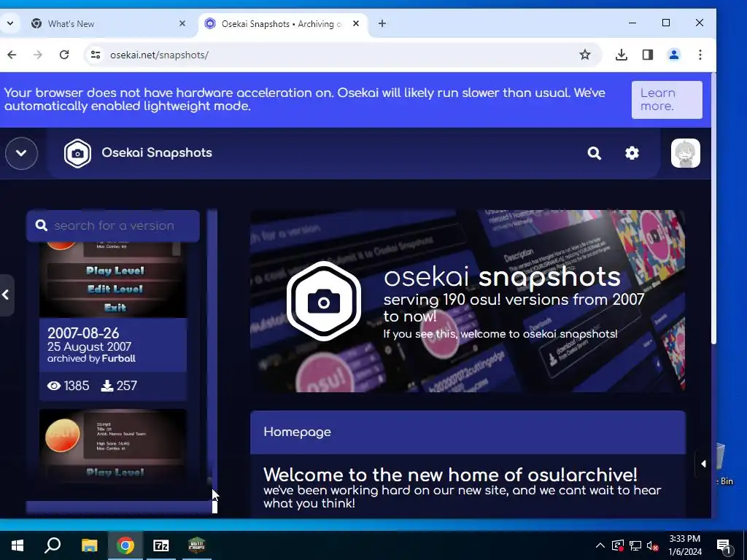Screen dimensions: 747x560
Task: Select the 2007-08-26 version title
Action: tap(83, 332)
